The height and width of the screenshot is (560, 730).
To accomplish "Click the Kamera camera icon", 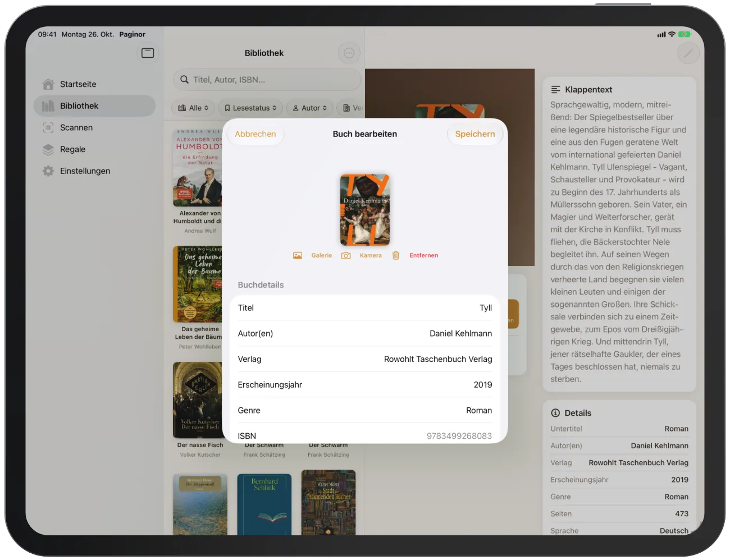I will point(346,255).
